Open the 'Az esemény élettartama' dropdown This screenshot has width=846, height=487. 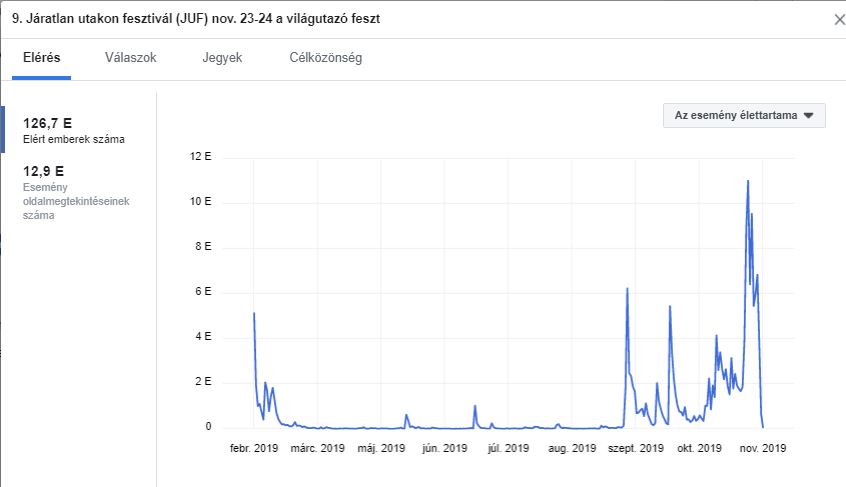coord(743,115)
